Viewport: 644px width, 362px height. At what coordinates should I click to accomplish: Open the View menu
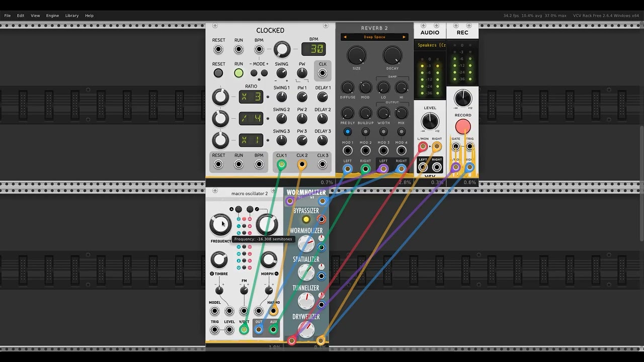35,16
